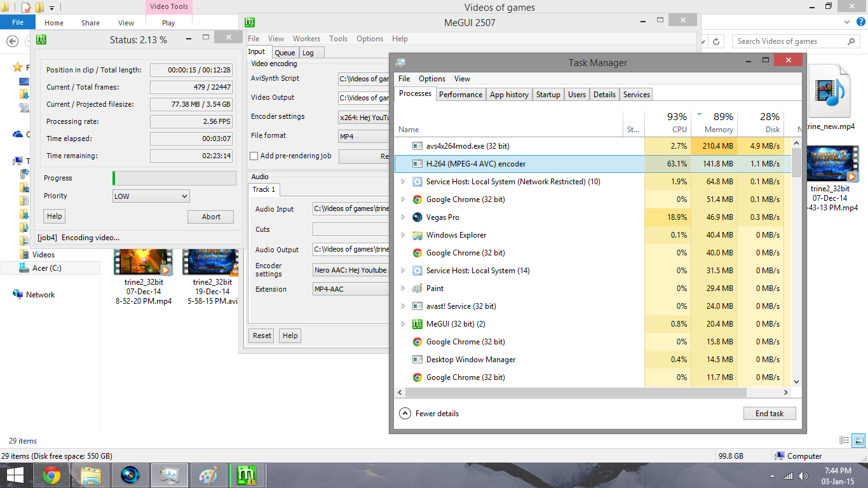Click the Help button in MeGUI main window

pos(290,335)
